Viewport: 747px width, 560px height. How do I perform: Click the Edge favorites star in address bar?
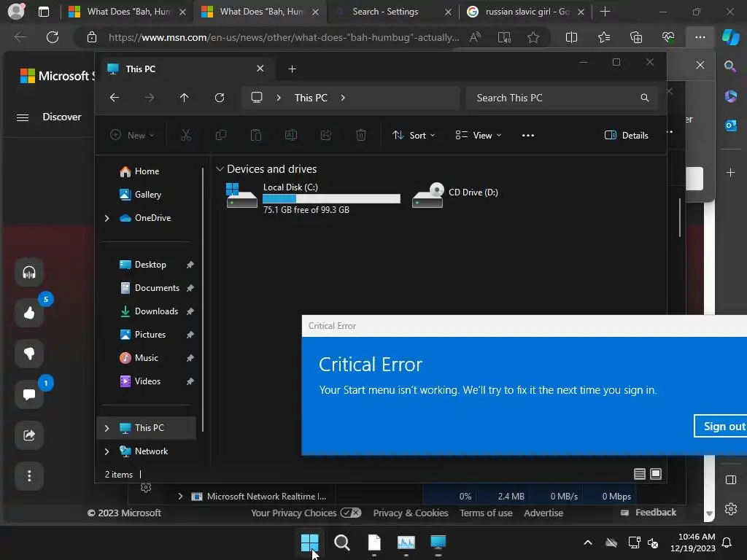533,37
